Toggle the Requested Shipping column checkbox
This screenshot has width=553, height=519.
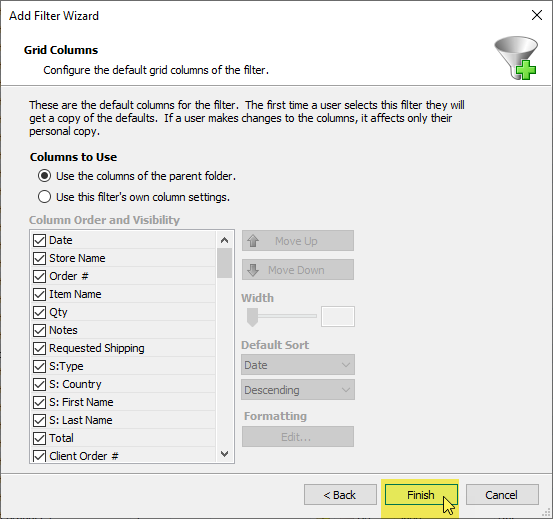[39, 348]
